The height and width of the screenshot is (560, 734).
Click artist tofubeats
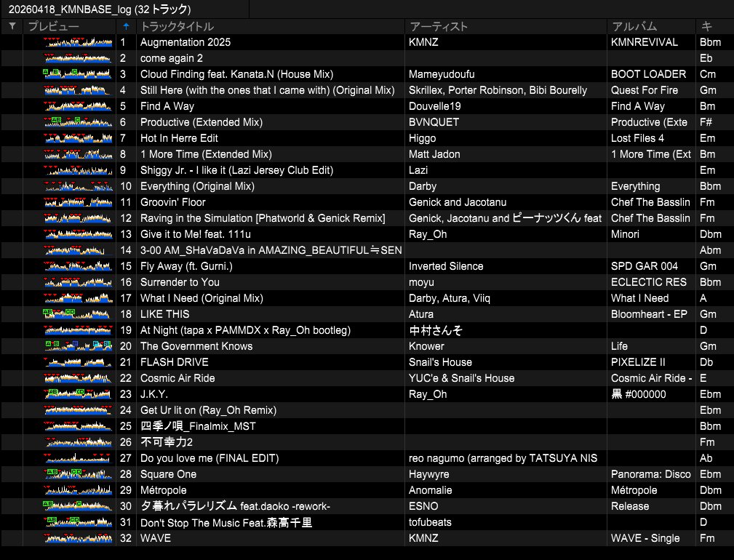click(430, 522)
